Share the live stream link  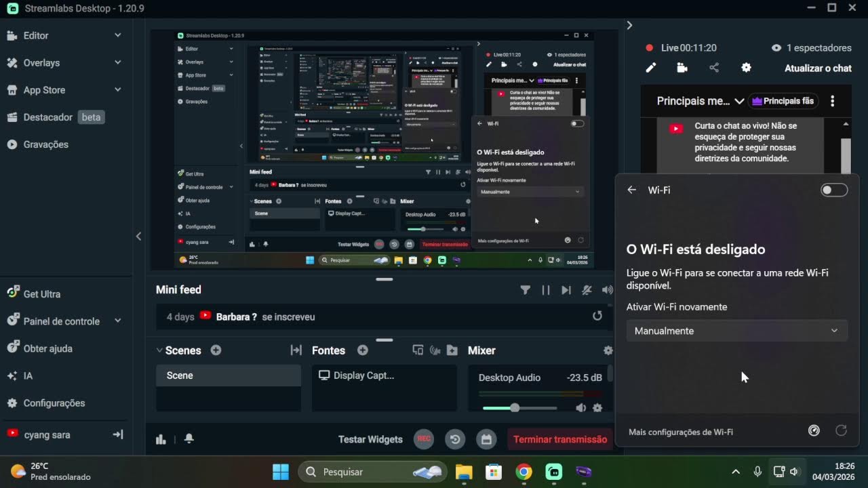coord(714,68)
